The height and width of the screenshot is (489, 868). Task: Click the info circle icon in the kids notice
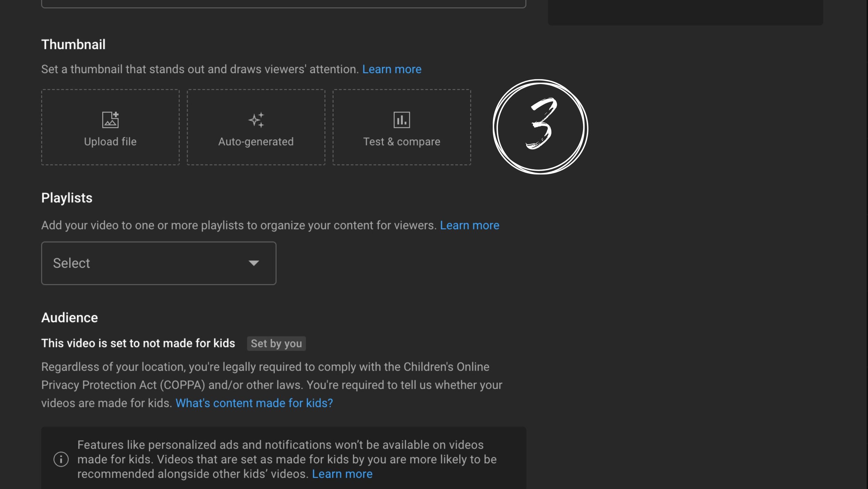tap(61, 459)
